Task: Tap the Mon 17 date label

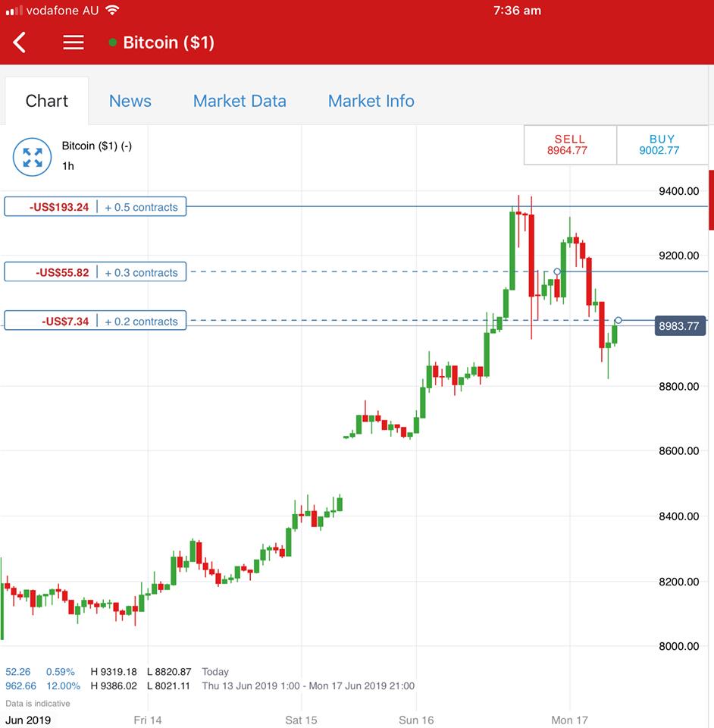Action: tap(569, 720)
